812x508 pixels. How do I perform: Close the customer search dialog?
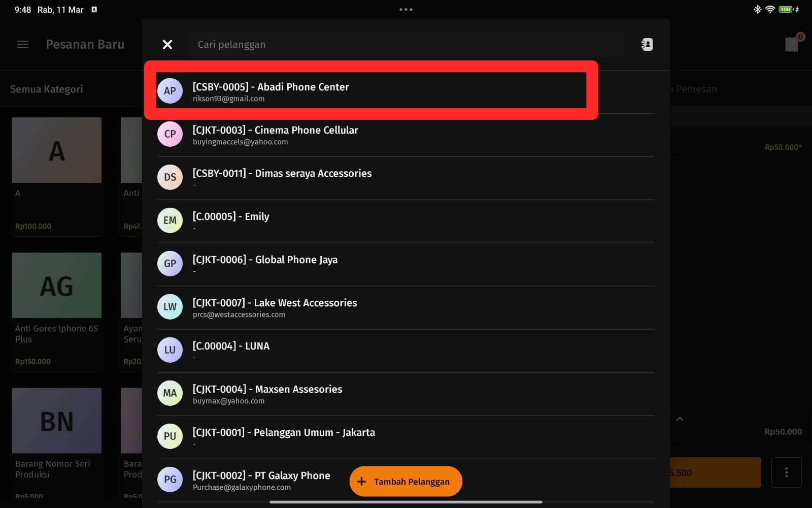coord(167,45)
